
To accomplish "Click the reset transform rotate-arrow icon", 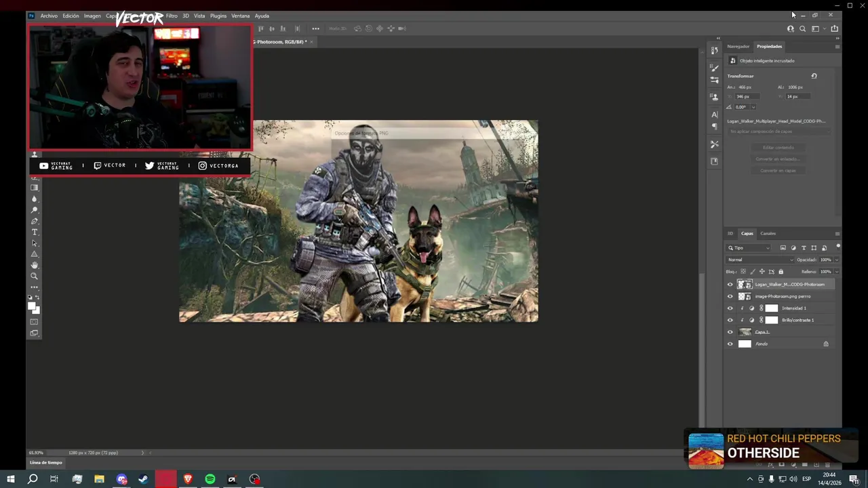I will coord(814,76).
